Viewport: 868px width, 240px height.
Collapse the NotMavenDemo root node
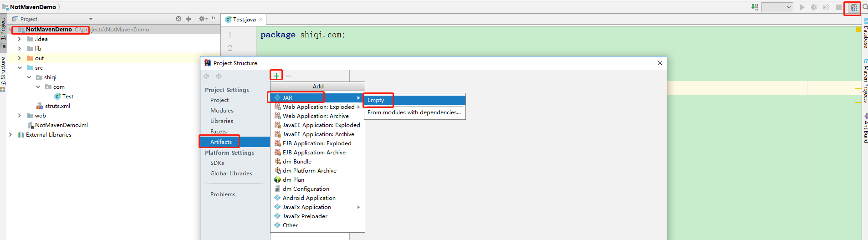click(x=10, y=30)
